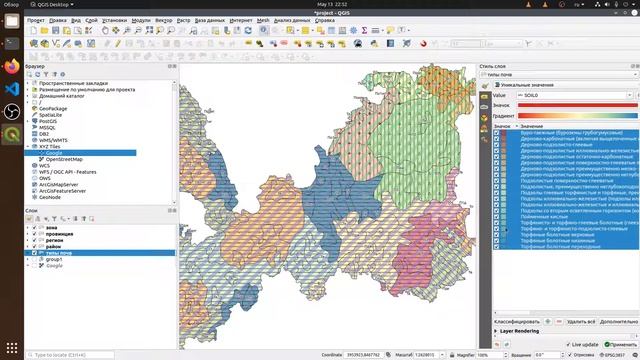Open the Data Source Manager icon
This screenshot has height=360, width=640.
[33, 44]
